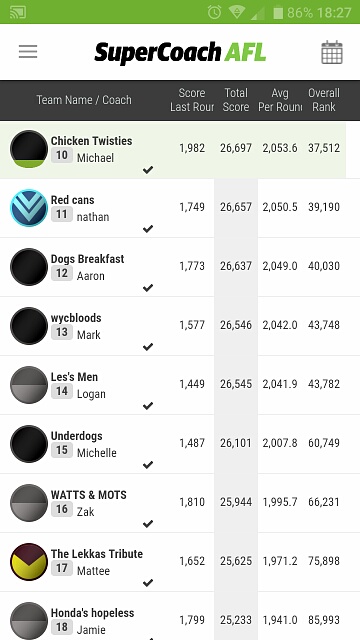Tap the checkmark on wycbloods row
This screenshot has width=360, height=640.
coord(148,347)
